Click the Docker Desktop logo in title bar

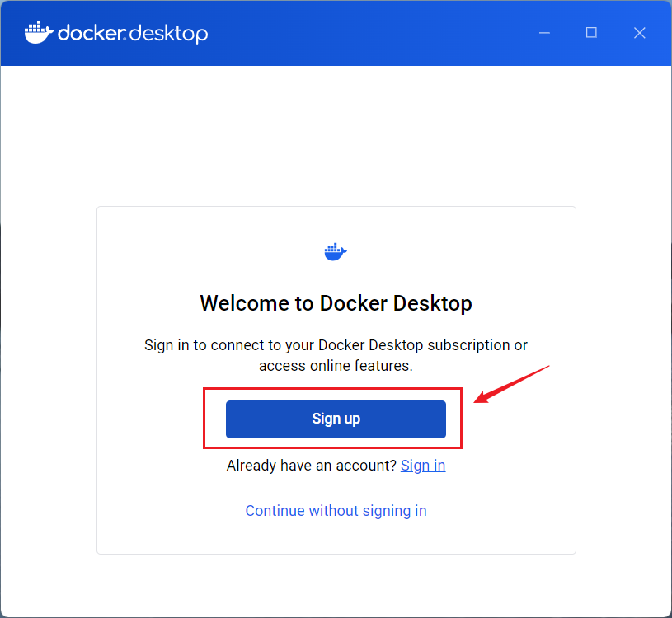coord(116,33)
